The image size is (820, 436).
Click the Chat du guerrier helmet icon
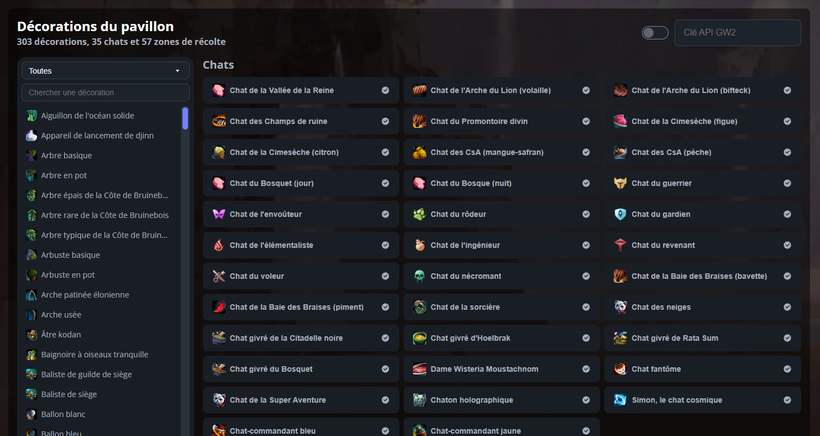tap(620, 183)
